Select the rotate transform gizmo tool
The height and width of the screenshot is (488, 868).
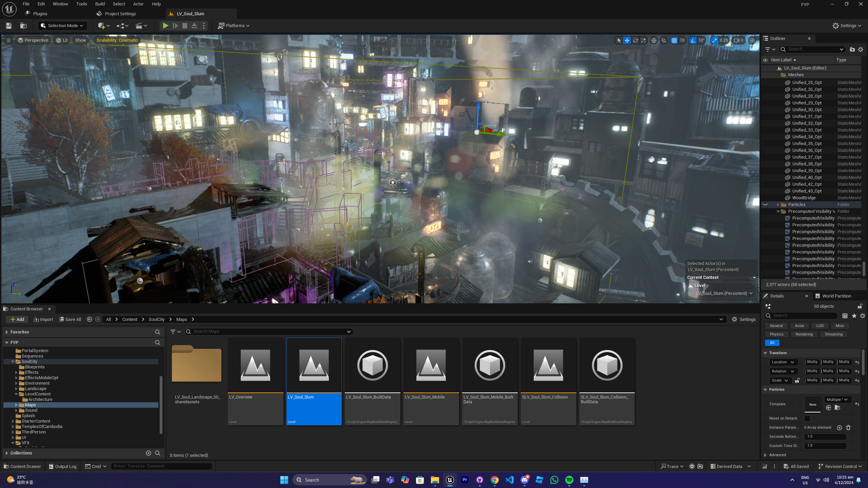point(635,40)
